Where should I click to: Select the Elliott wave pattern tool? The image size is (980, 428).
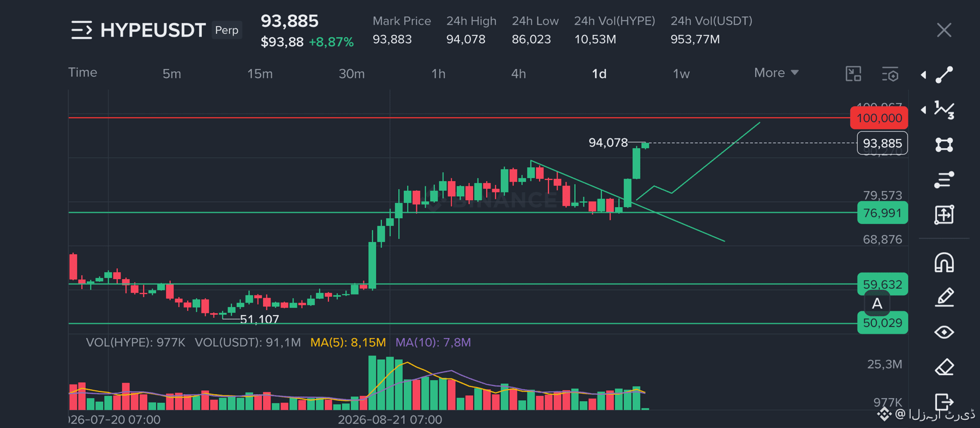click(944, 110)
